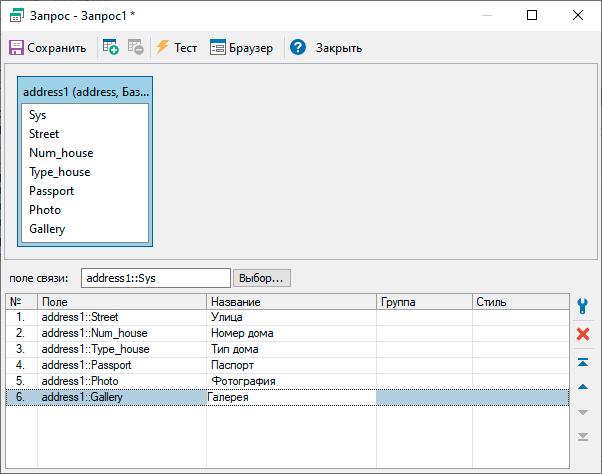Select the address1::Street row in the grid
The height and width of the screenshot is (474, 602).
[x=120, y=318]
